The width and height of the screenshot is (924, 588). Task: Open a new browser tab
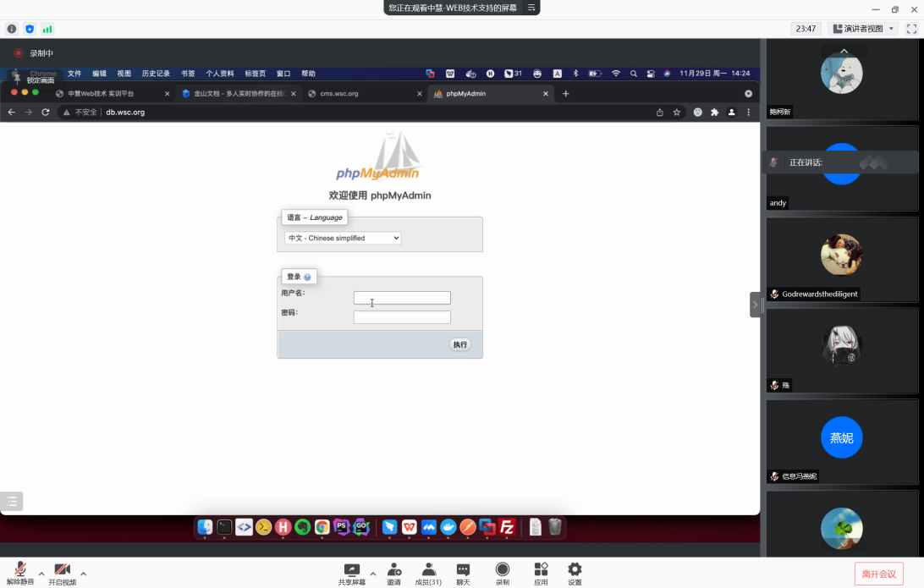(x=566, y=94)
